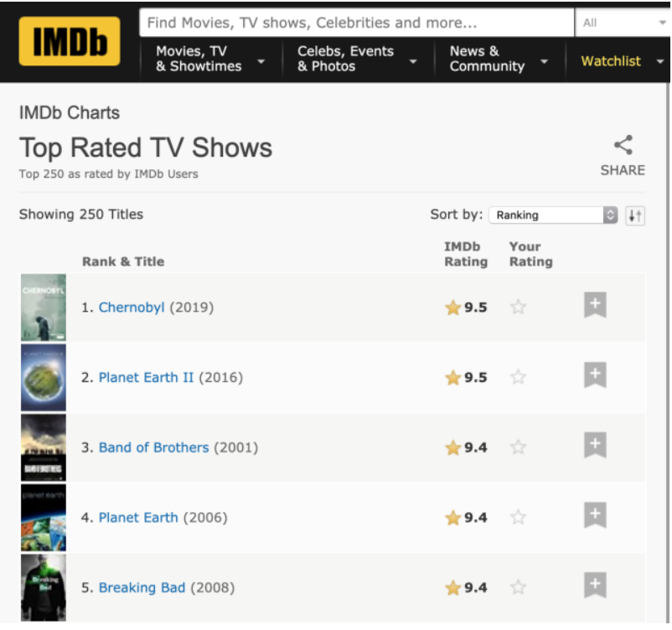Add Planet Earth (2006) to watchlist
Viewport: 672px width, 630px height.
tap(595, 516)
